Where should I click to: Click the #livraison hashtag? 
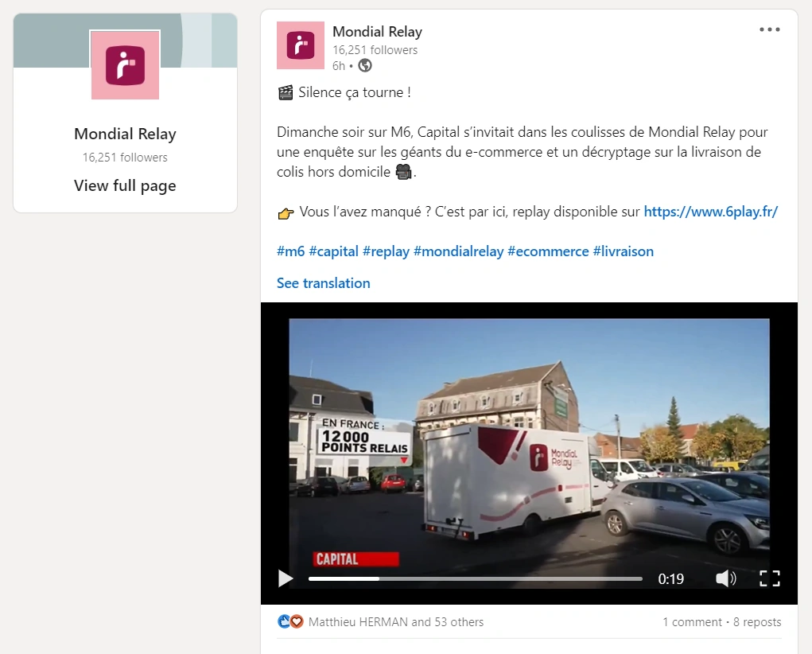[x=623, y=251]
